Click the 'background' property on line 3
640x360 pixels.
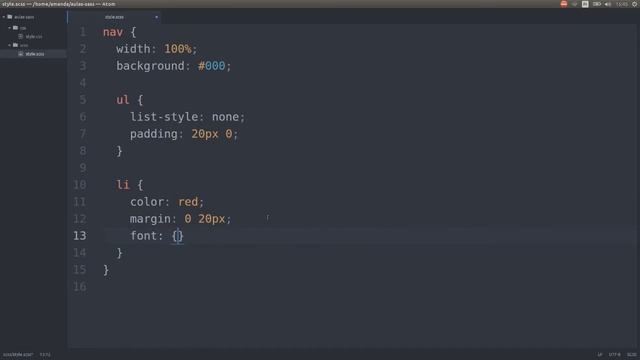point(150,66)
